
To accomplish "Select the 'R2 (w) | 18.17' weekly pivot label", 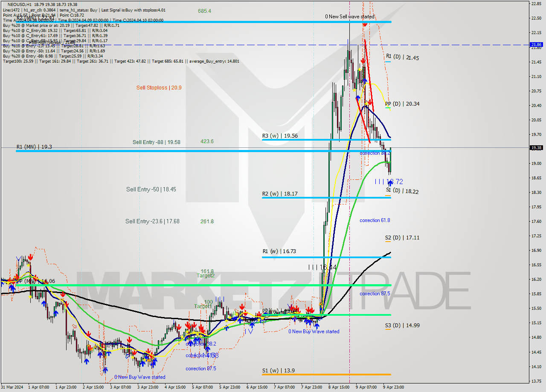I will pyautogui.click(x=280, y=193).
